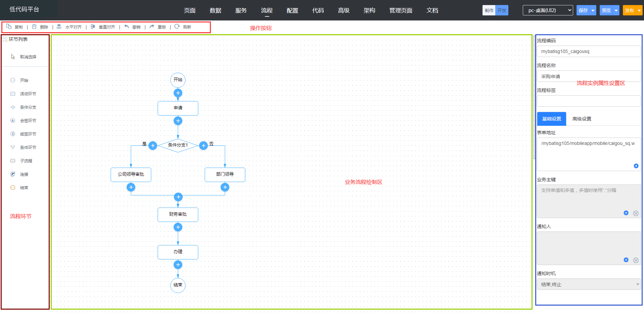Clear the 通知人 field with X icon
This screenshot has height=313, width=644.
pyautogui.click(x=636, y=260)
